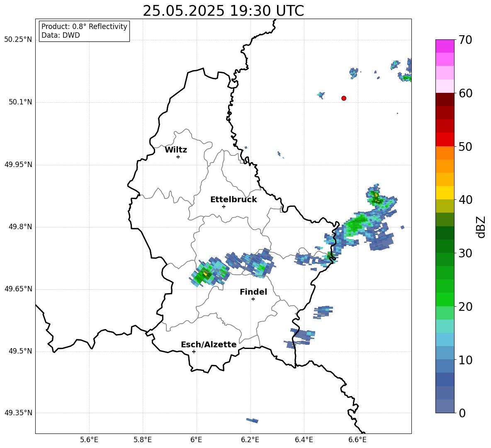This screenshot has width=491, height=448.
Task: Click the 'Product: 0.8° Reflectivity' text
Action: tap(84, 26)
